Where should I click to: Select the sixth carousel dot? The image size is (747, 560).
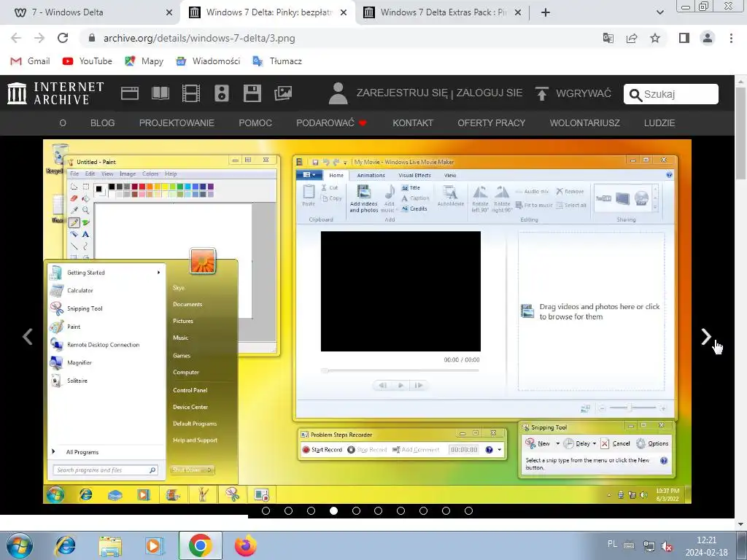[x=379, y=511]
